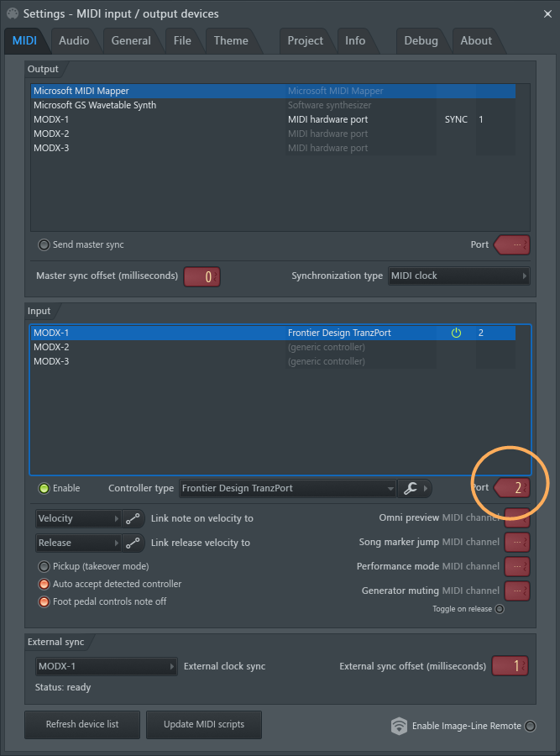Close the Settings window
The width and height of the screenshot is (560, 756).
pos(547,14)
